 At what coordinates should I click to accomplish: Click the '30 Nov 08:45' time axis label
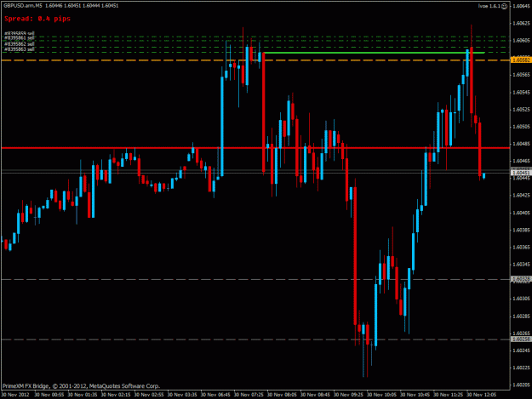pyautogui.click(x=315, y=395)
